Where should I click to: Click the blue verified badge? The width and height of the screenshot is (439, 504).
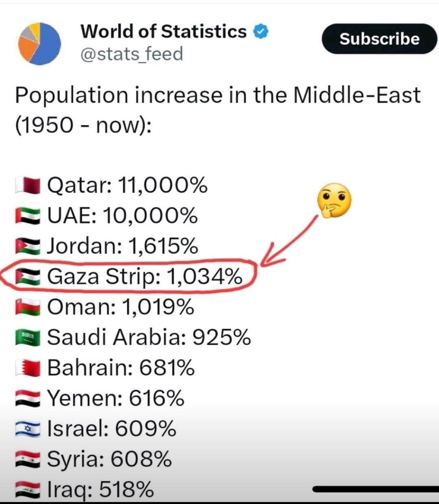261,32
